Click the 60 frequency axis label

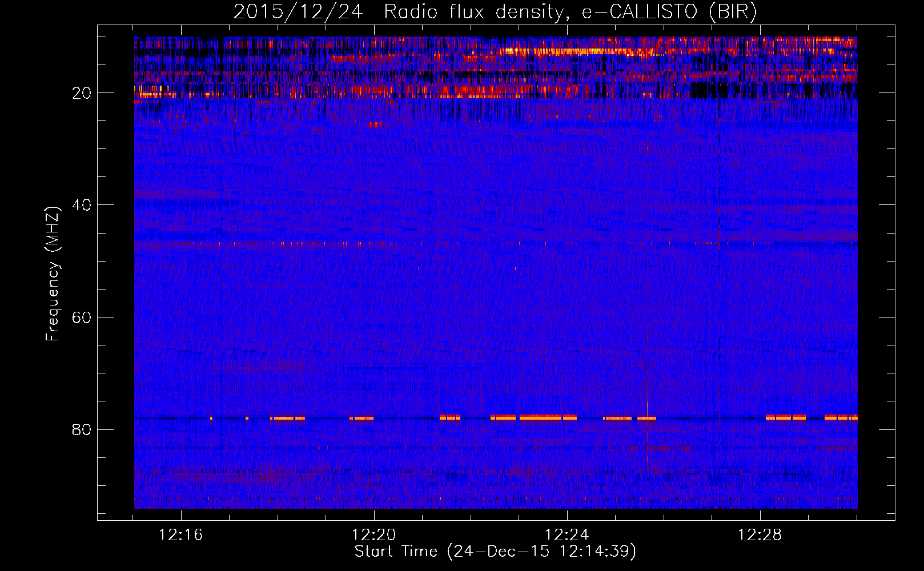tap(82, 317)
